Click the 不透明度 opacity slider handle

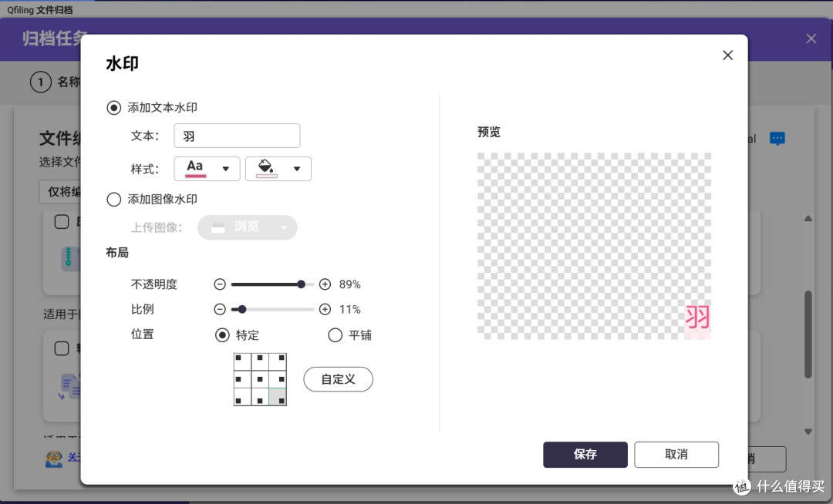pos(302,284)
